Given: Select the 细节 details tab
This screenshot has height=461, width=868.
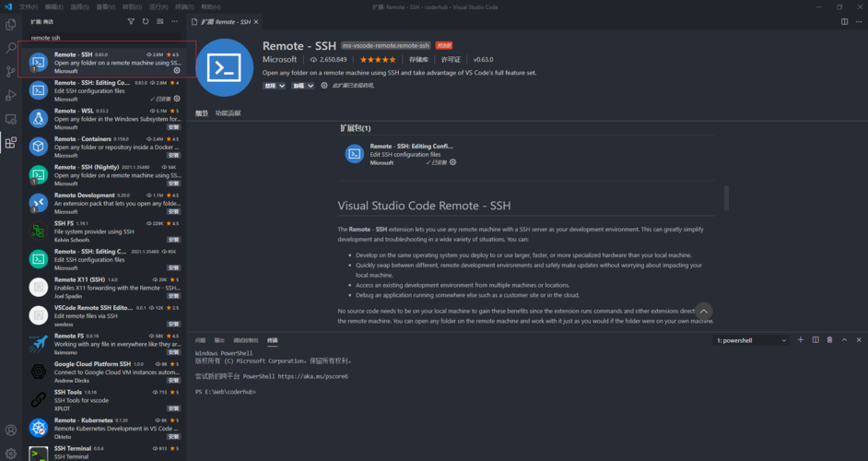Looking at the screenshot, I should [202, 113].
